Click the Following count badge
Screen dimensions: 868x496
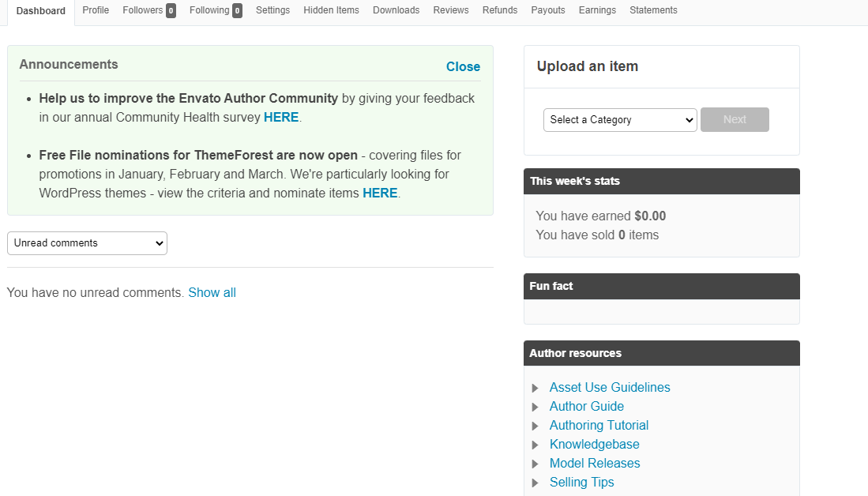pyautogui.click(x=237, y=10)
